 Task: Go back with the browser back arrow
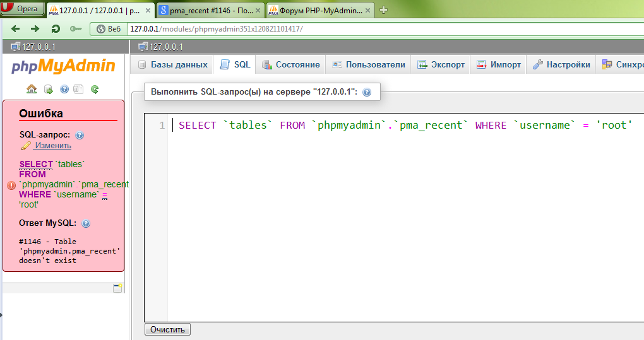point(16,29)
